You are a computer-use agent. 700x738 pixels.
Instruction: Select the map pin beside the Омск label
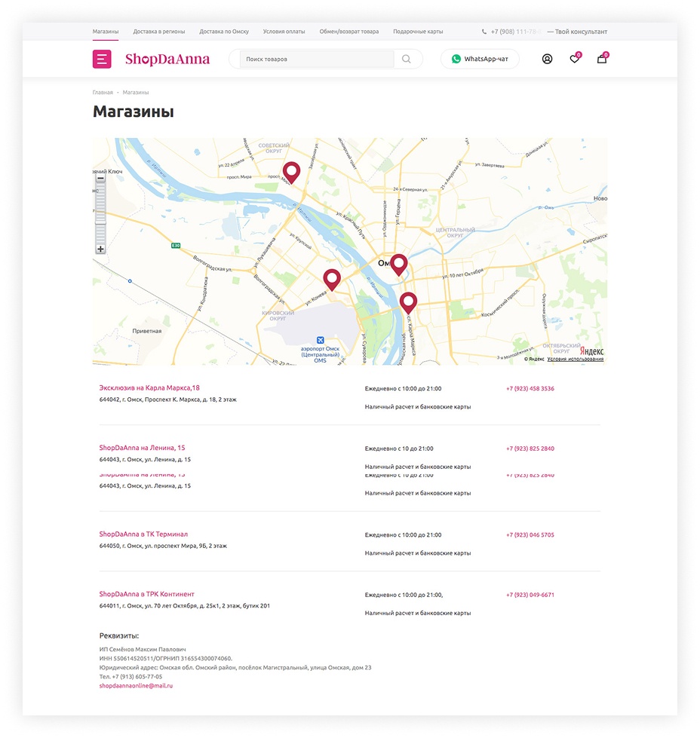pos(398,265)
